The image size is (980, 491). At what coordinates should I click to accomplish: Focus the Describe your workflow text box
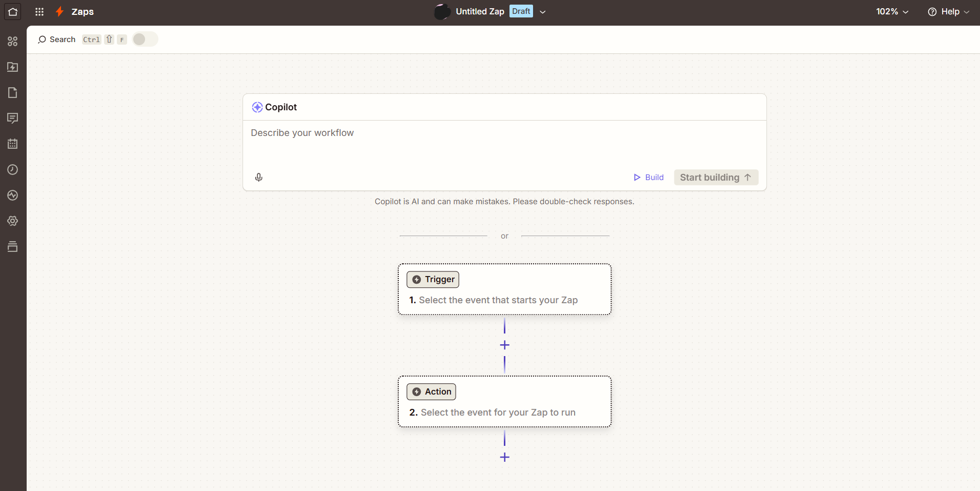click(504, 142)
